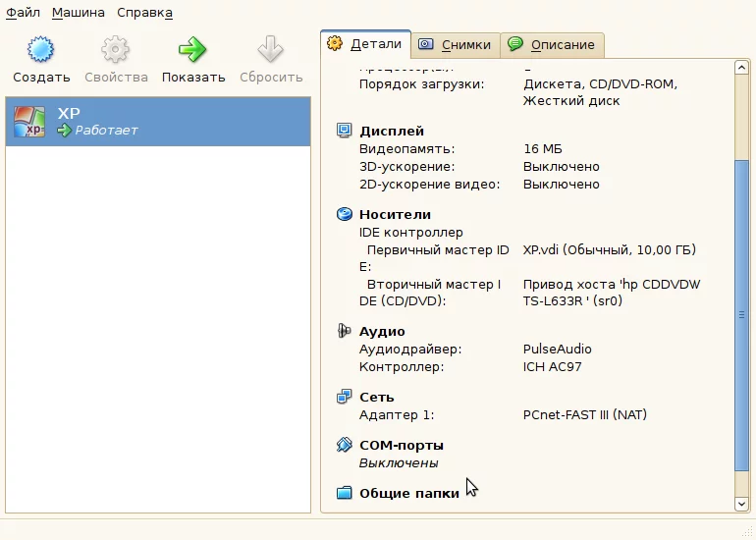This screenshot has height=540, width=756.
Task: Select the XP virtual machine entry
Action: (x=157, y=121)
